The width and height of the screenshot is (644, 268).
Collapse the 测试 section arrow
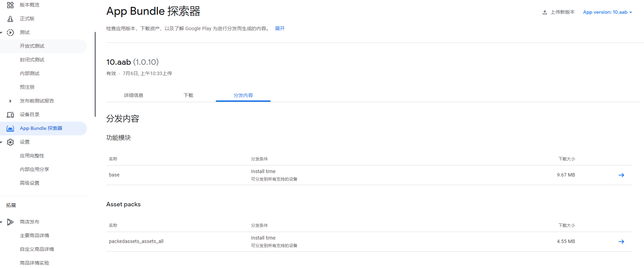[1, 33]
